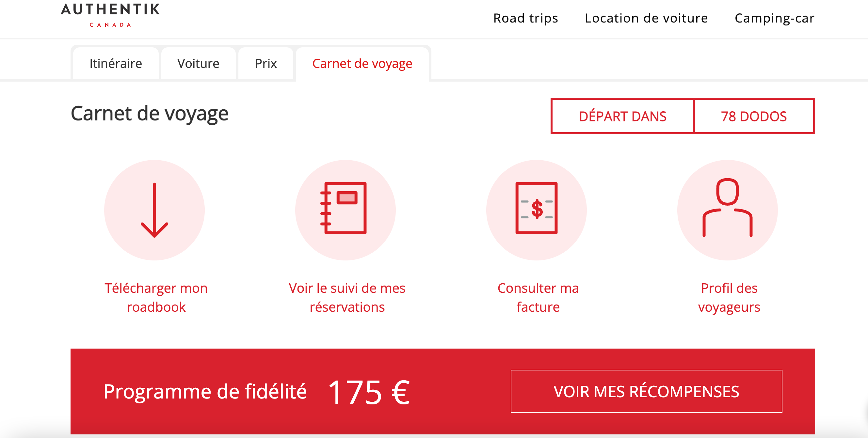Click the Voir mes récompenses button
The height and width of the screenshot is (438, 868).
pos(646,391)
